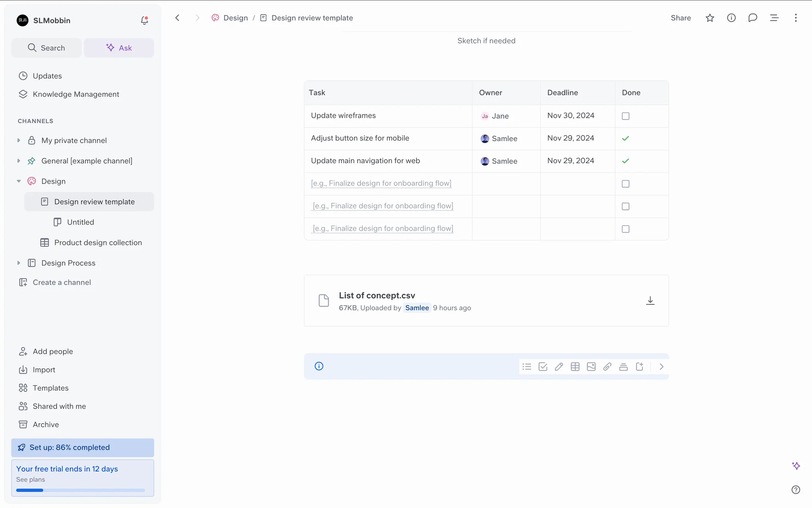This screenshot has width=812, height=508.
Task: Open the See plans link
Action: coord(30,480)
